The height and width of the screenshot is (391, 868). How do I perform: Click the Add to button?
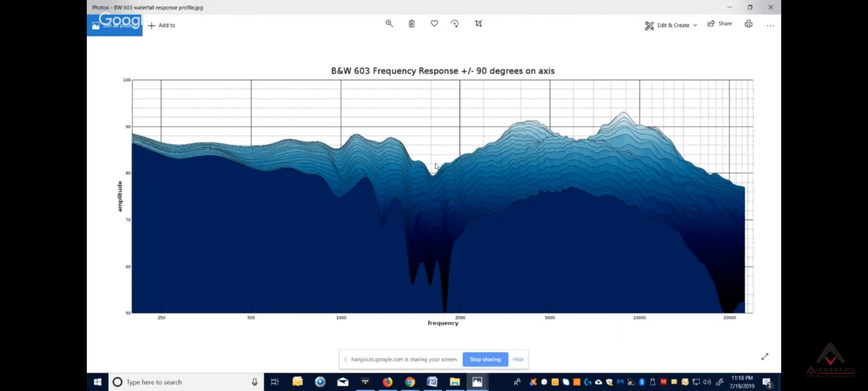161,25
